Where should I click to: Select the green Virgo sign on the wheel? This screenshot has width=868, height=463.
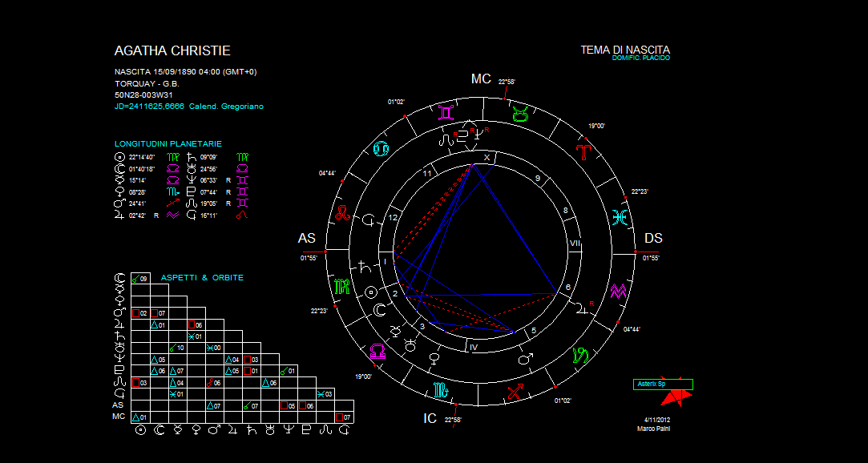pyautogui.click(x=343, y=287)
